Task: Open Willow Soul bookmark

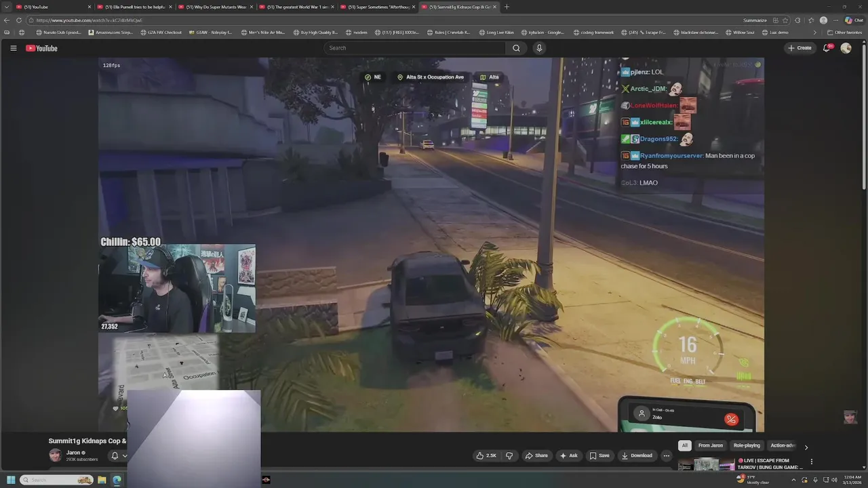Action: [739, 33]
